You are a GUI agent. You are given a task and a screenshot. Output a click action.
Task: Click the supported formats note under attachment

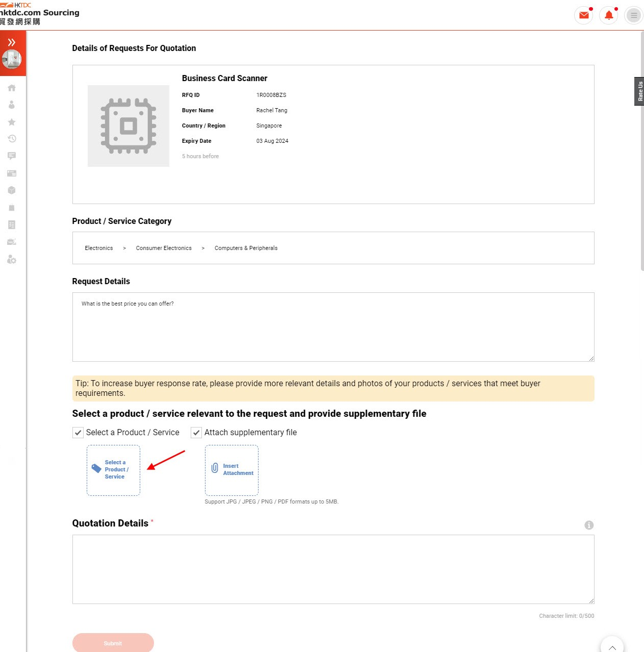[272, 502]
